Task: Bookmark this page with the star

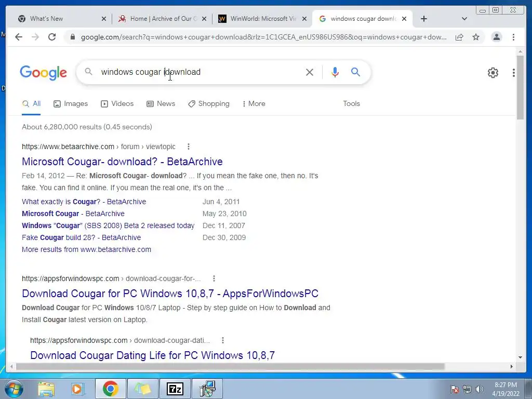Action: click(476, 37)
